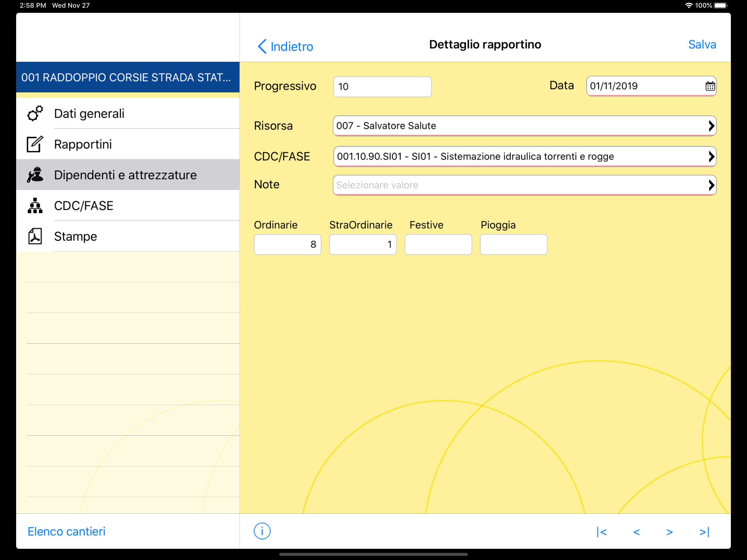Viewport: 747px width, 560px height.
Task: Click the battery status icon
Action: pos(721,5)
